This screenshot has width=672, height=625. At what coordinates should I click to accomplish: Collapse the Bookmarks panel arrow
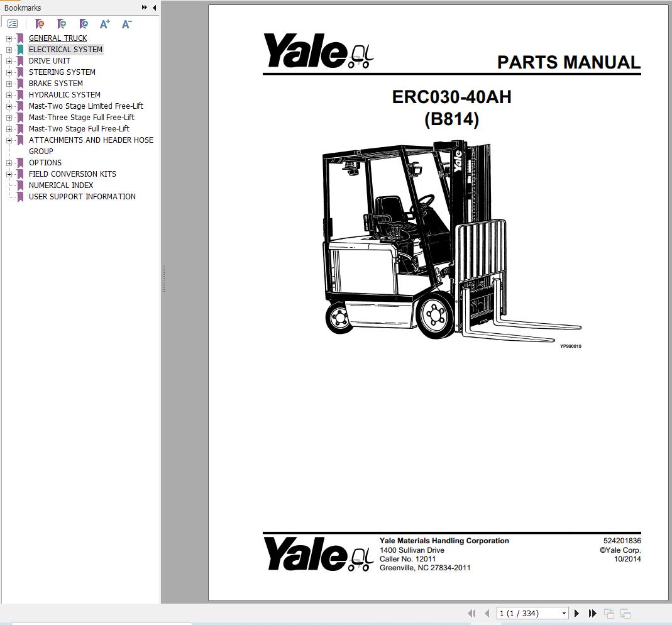(155, 8)
